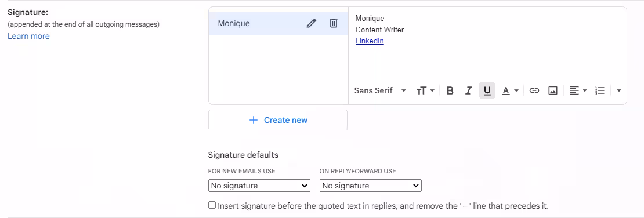Open the 'On reply/forward use' signature dropdown
The height and width of the screenshot is (218, 644).
pos(371,186)
